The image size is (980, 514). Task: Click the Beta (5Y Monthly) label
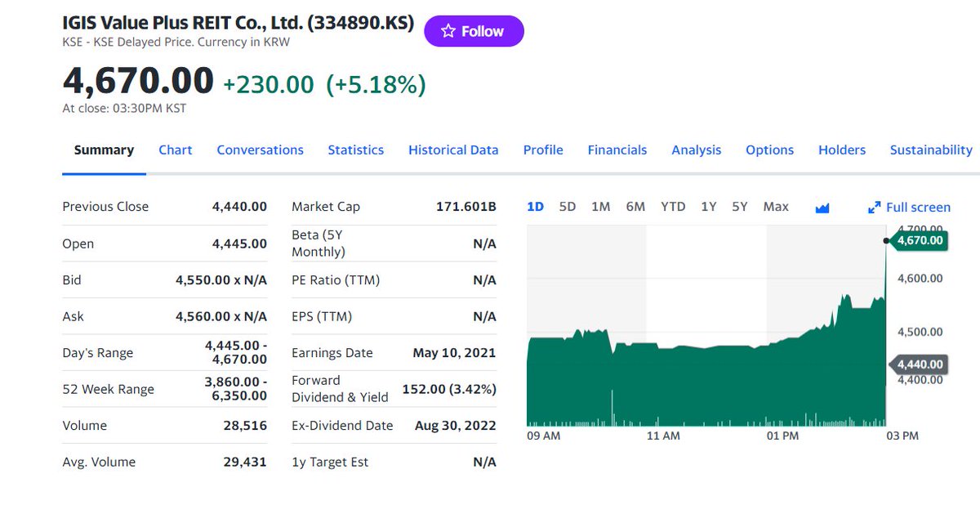(318, 244)
